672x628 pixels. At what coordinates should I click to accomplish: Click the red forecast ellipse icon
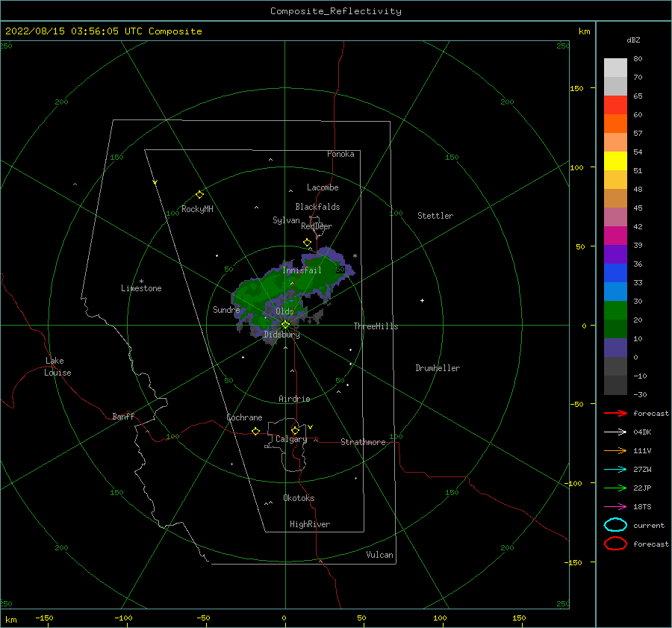[x=615, y=544]
